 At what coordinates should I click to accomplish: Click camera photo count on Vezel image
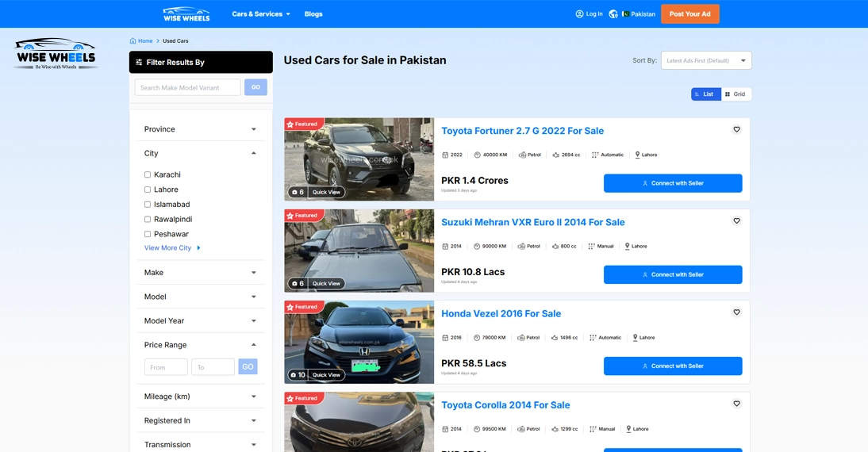coord(298,374)
